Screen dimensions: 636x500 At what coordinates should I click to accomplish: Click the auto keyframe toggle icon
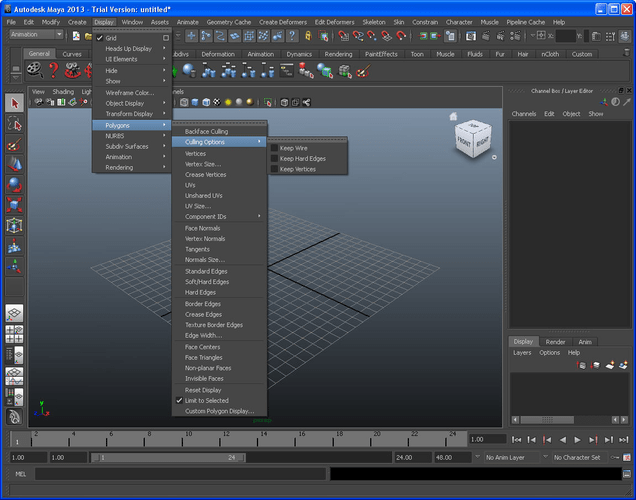pyautogui.click(x=615, y=457)
